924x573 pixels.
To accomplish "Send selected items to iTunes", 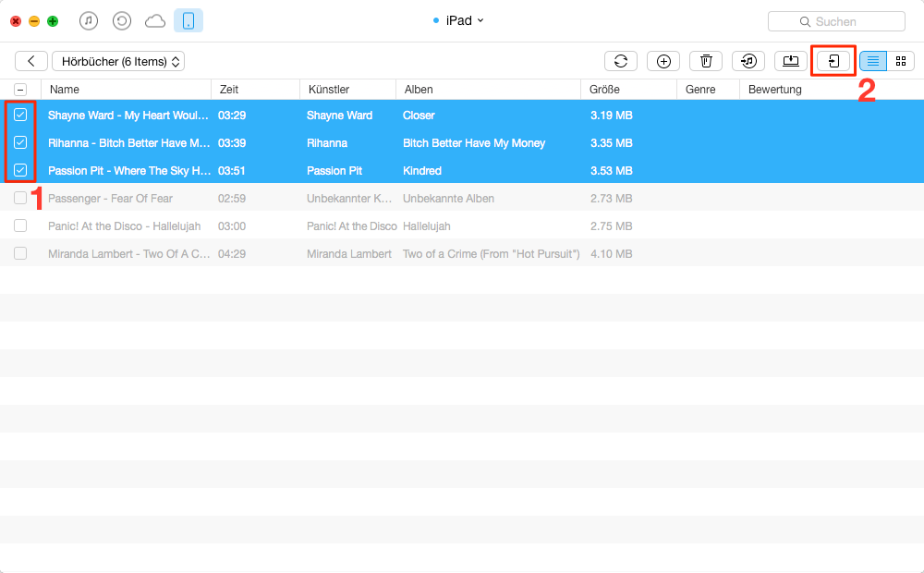I will 748,61.
